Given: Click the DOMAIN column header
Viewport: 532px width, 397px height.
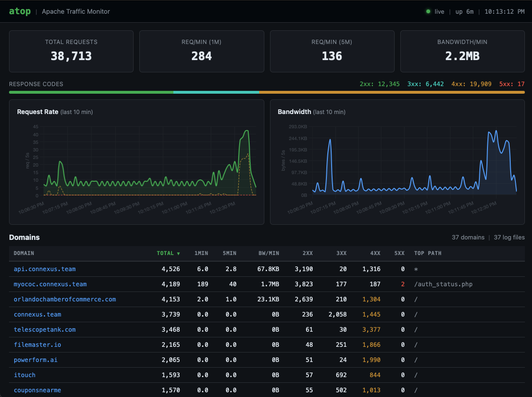Looking at the screenshot, I should click(24, 253).
